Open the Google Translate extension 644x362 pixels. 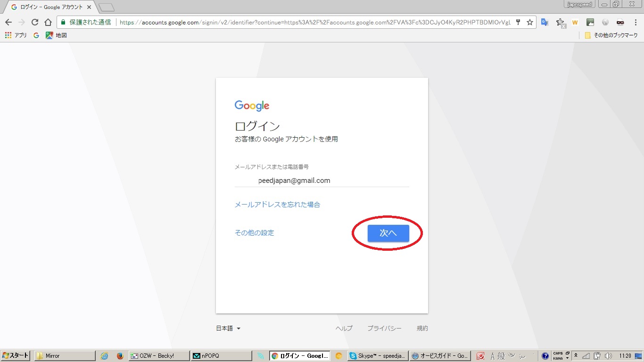[x=545, y=22]
